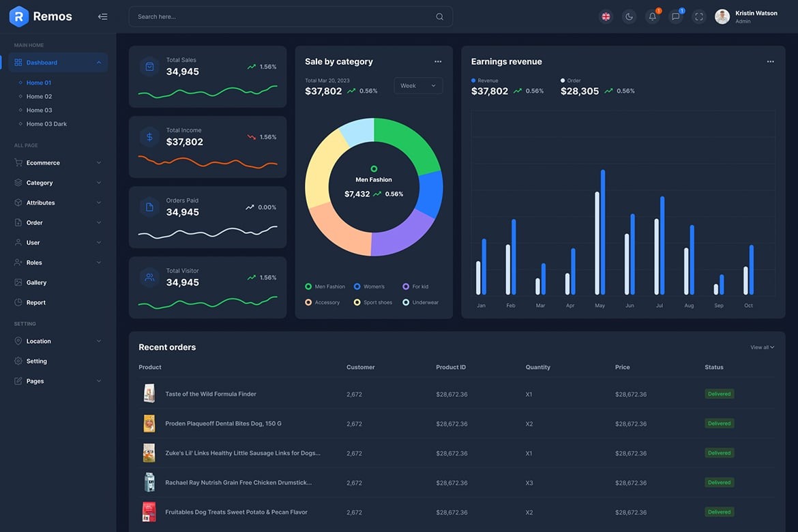Toggle dark mode with the moon icon
Viewport: 798px width, 532px height.
[x=627, y=15]
